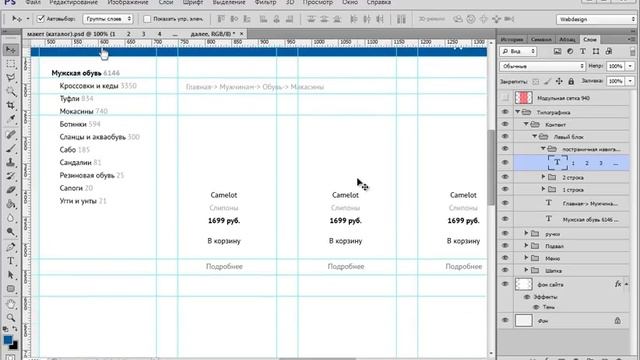Select the Quick Selection tool

[x=11, y=91]
